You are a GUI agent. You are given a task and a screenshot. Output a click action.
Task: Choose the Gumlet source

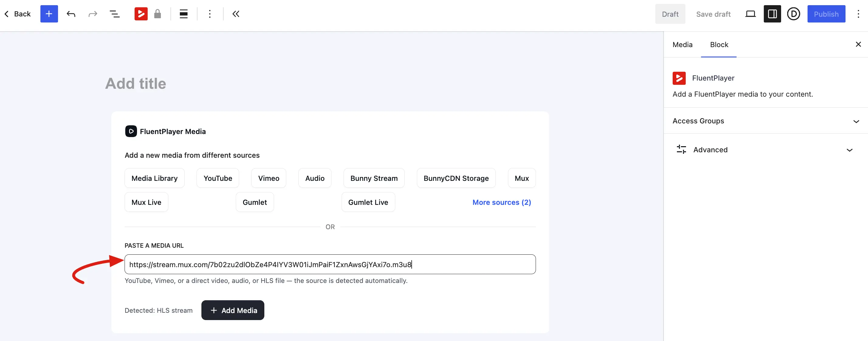pos(255,202)
